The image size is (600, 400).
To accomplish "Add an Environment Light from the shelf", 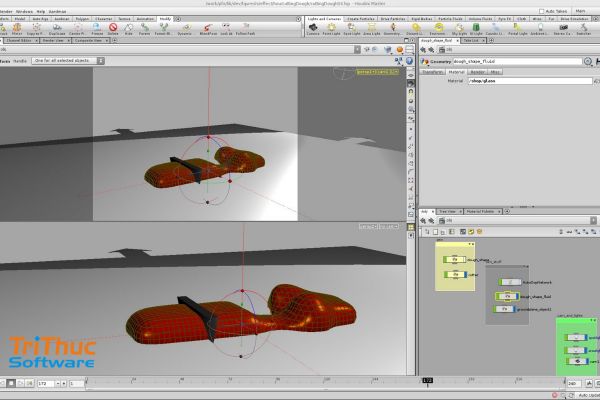I will (x=439, y=29).
